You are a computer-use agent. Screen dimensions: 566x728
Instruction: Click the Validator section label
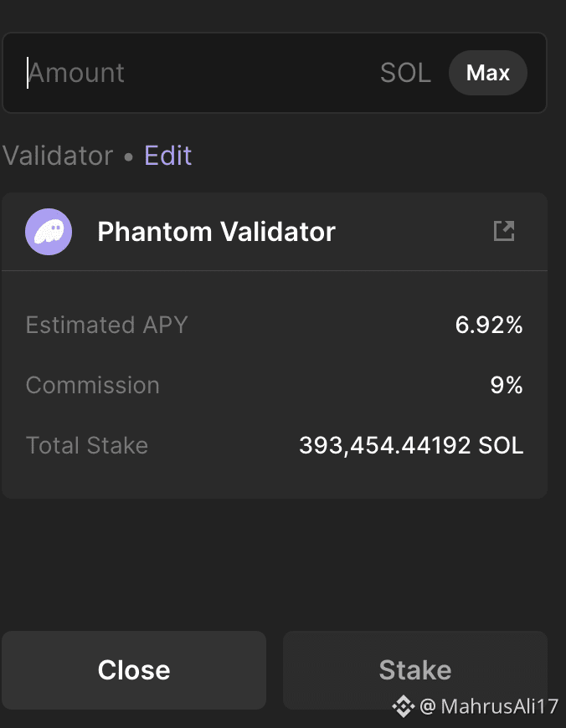[x=58, y=156]
